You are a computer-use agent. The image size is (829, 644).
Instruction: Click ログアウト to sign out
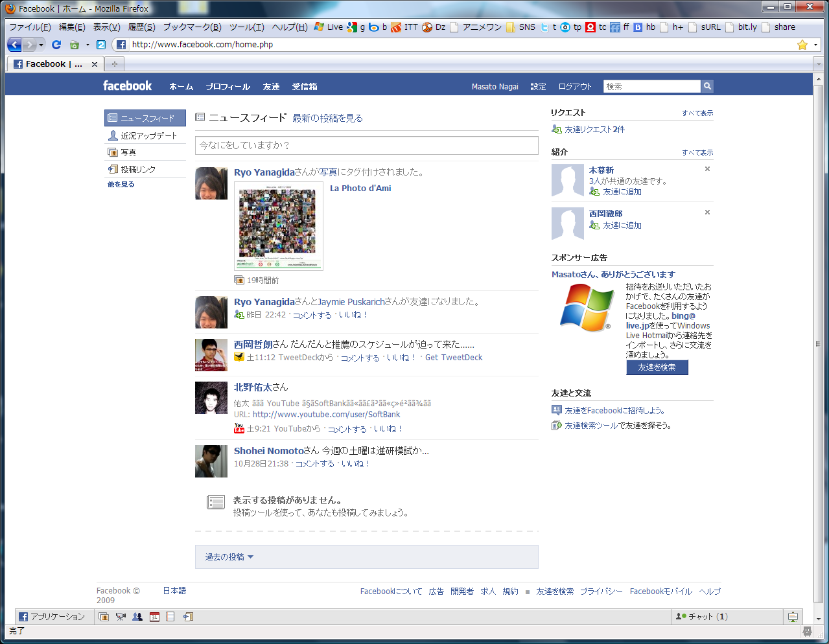[x=575, y=86]
